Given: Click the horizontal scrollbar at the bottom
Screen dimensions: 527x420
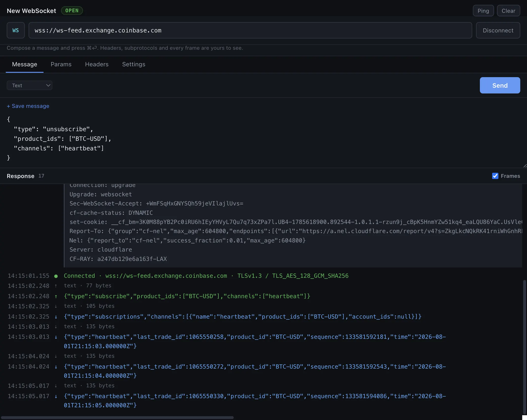Looking at the screenshot, I should [117, 417].
